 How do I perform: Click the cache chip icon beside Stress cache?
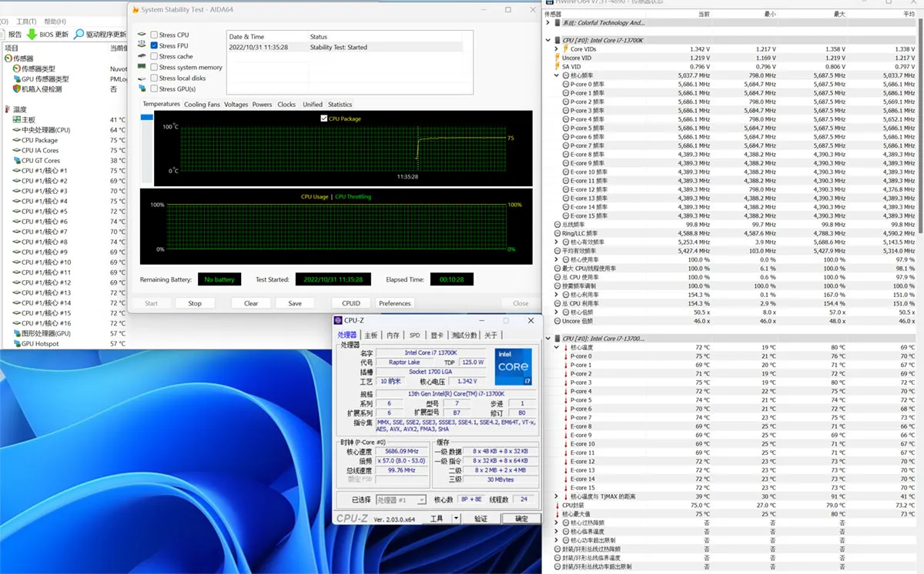tap(142, 56)
